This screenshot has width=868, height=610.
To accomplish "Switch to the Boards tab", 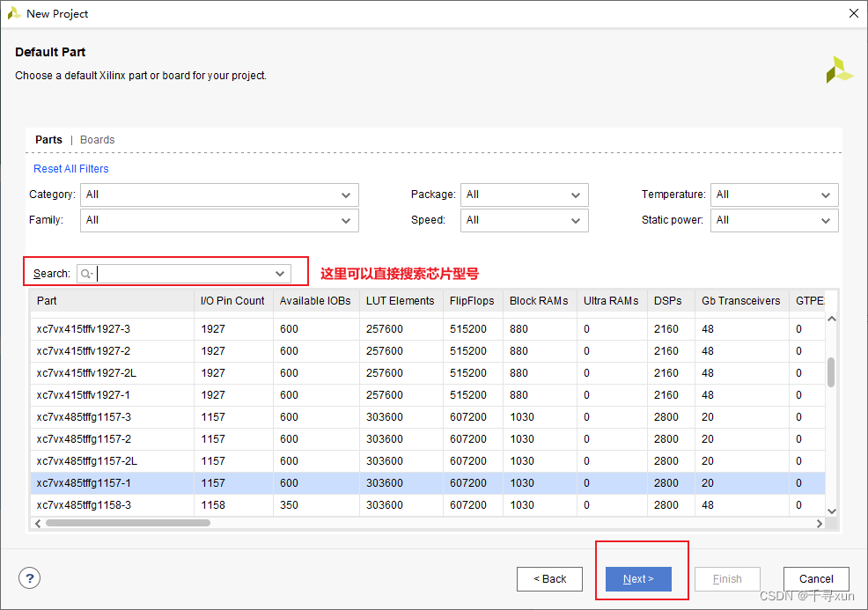I will tap(98, 139).
